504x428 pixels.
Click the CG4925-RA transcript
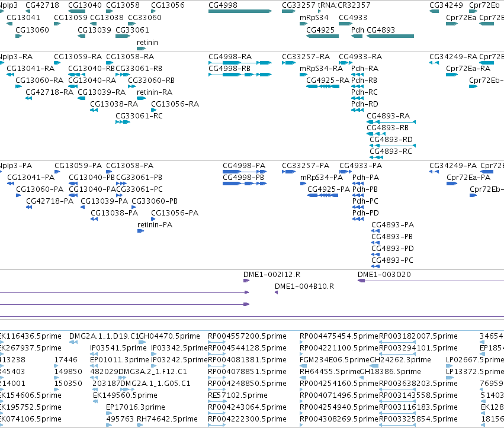[323, 86]
